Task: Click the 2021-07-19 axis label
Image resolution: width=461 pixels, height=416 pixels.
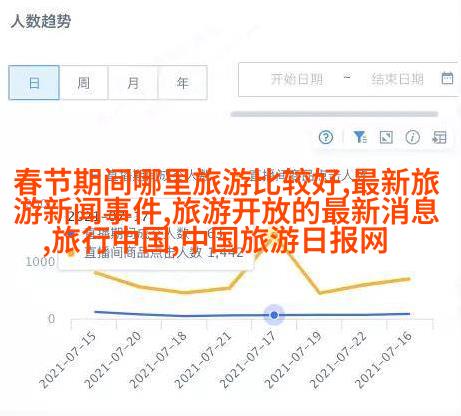Action: [x=294, y=360]
